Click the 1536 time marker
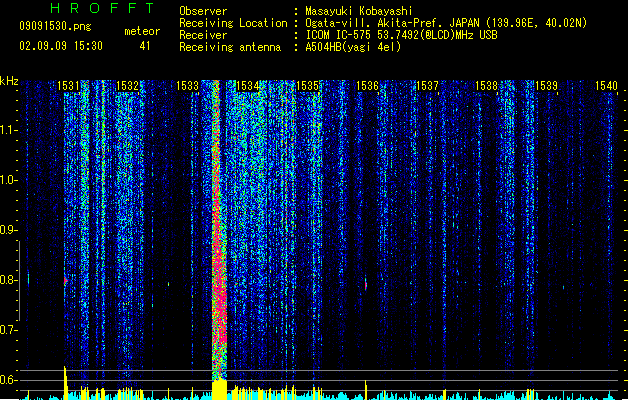Viewport: 629px width, 400px height. pos(367,86)
